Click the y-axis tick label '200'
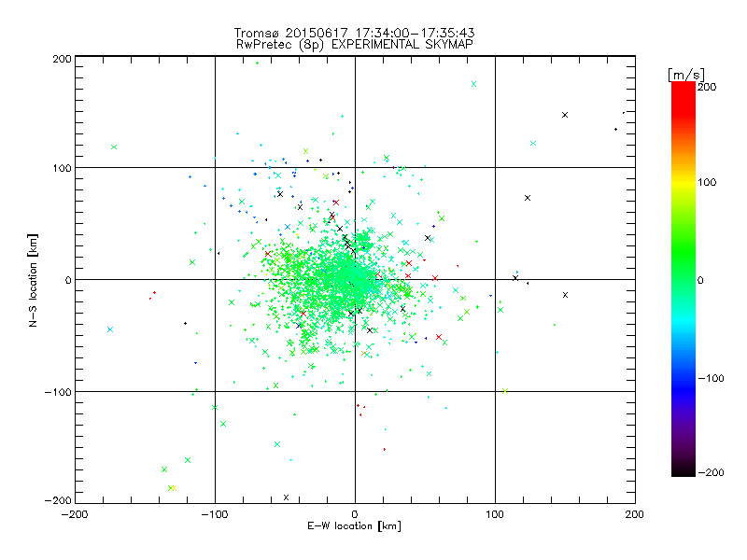747x560 pixels. tap(62, 59)
